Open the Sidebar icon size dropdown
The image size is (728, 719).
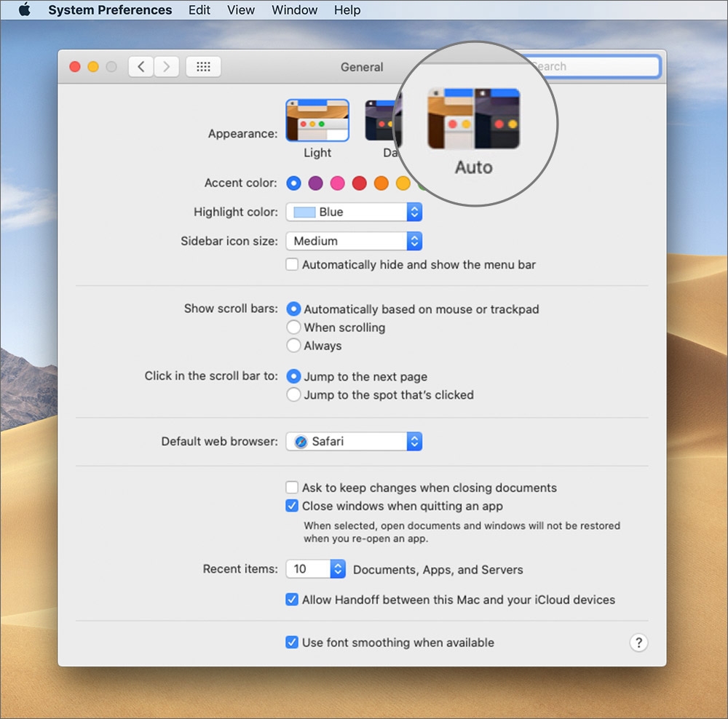point(354,242)
